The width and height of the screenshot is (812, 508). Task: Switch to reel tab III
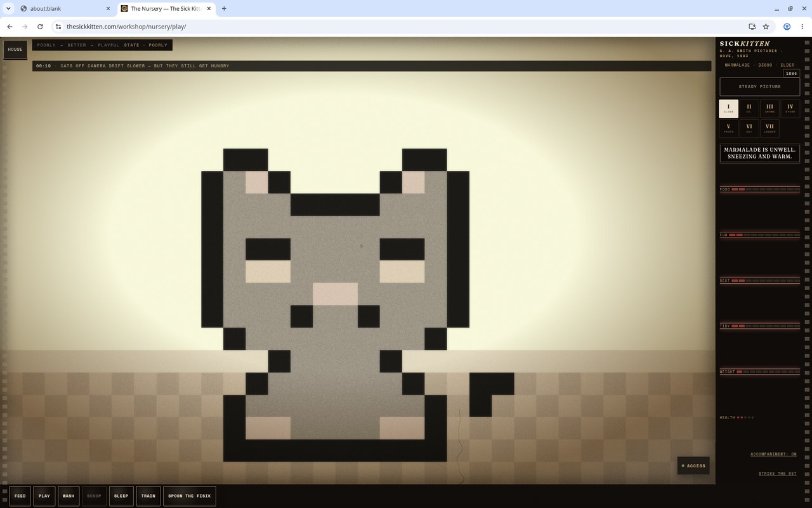tap(769, 109)
